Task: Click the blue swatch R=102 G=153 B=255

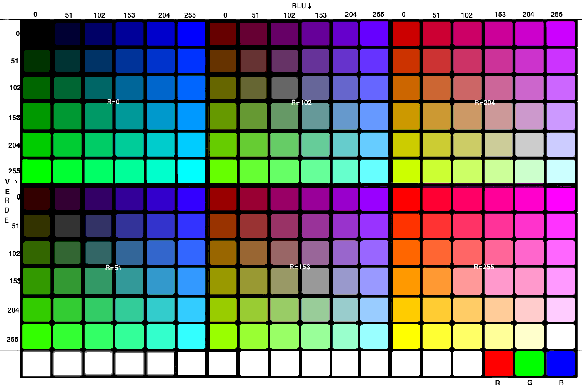Action: click(x=374, y=117)
